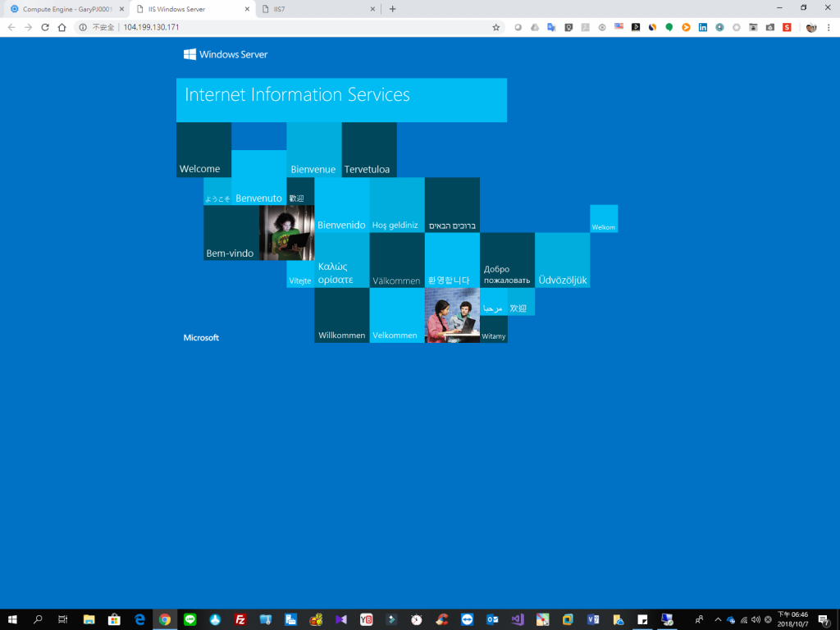This screenshot has height=630, width=840.
Task: Click the Bienvenido tile
Action: [342, 205]
